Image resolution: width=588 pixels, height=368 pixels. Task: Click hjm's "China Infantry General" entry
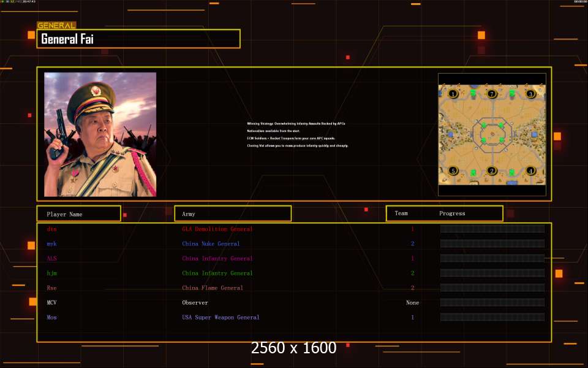tap(217, 274)
